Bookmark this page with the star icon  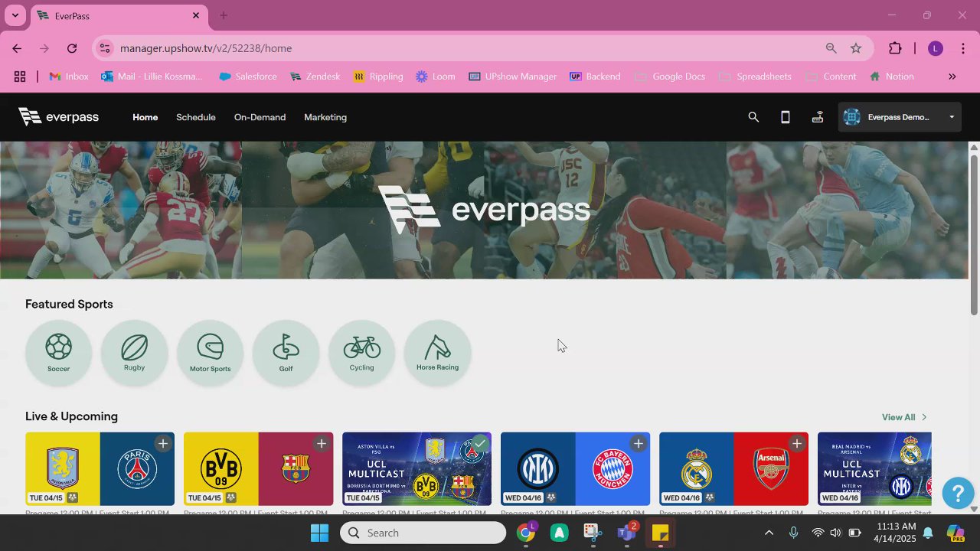click(x=856, y=48)
